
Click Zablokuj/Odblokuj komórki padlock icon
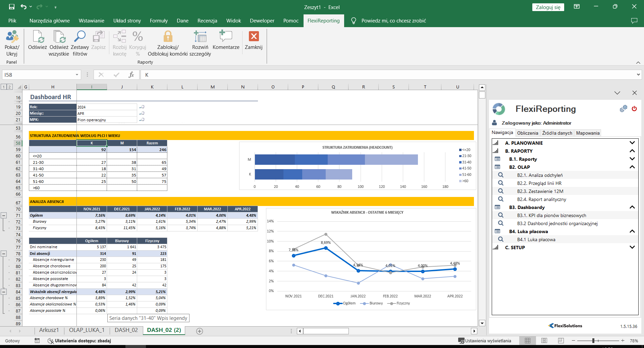click(x=168, y=37)
